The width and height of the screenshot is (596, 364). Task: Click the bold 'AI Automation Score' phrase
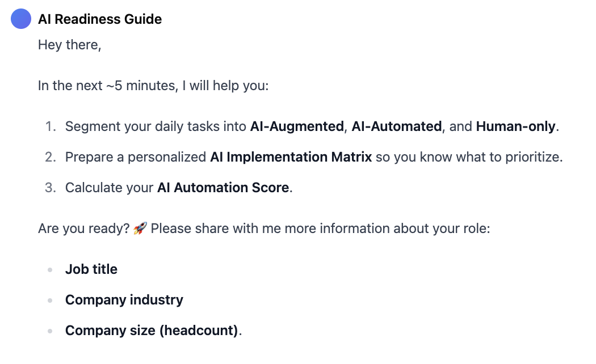pos(223,188)
